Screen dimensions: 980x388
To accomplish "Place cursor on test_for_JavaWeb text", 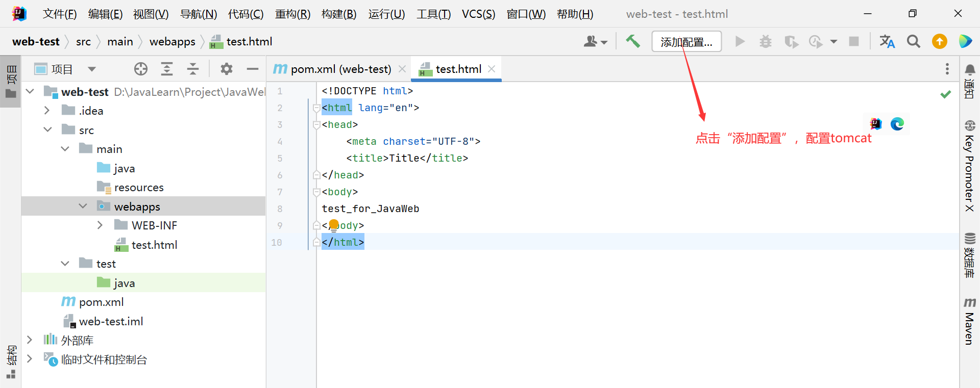I will point(371,209).
